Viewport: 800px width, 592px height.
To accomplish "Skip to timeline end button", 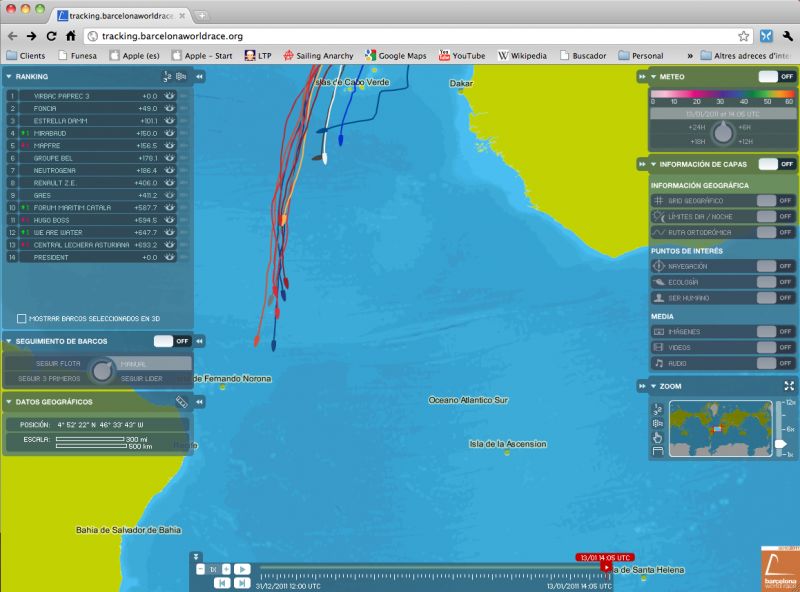I will (x=243, y=582).
